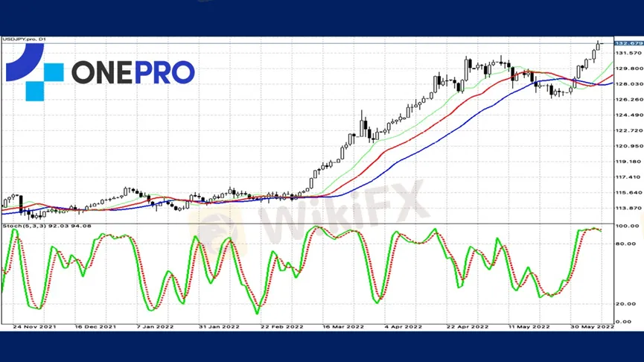This screenshot has height=362, width=644.
Task: Click the 124.490 price axis label
Action: pos(629,115)
